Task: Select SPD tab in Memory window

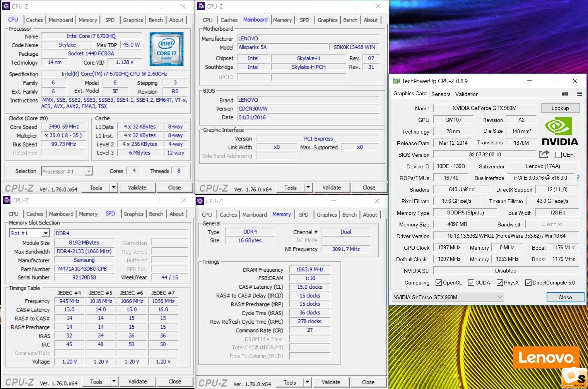Action: point(304,214)
